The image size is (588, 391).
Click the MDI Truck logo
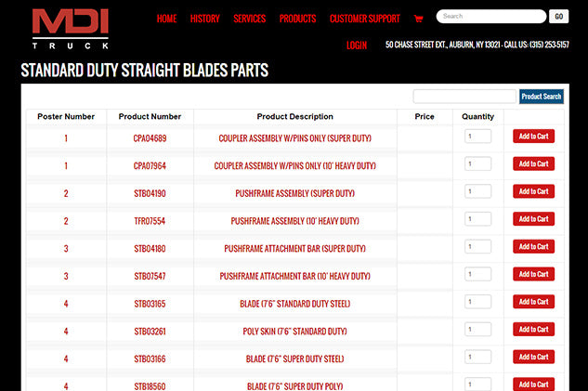coord(71,29)
